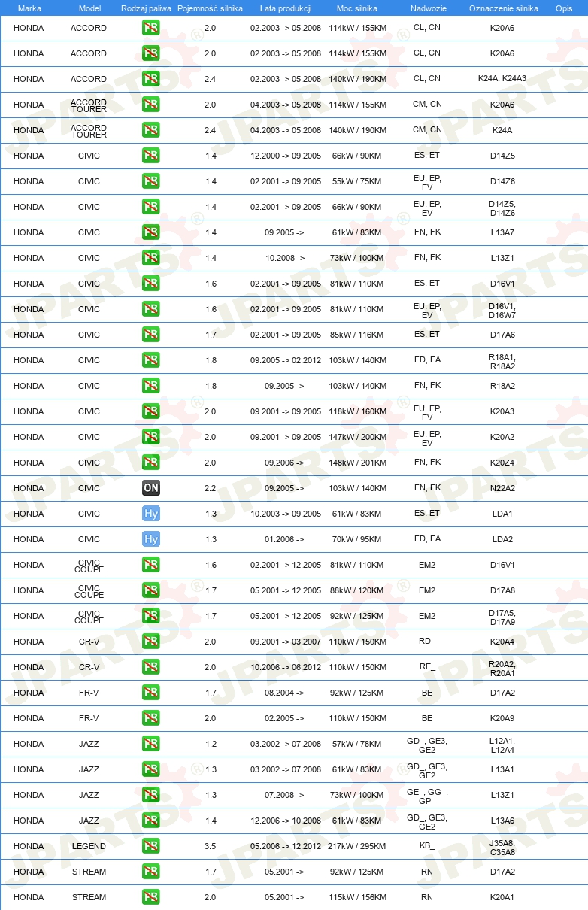Click the ON diesel icon in the CIVIC N22A2 row
Viewport: 588px width, 910px height.
151,488
